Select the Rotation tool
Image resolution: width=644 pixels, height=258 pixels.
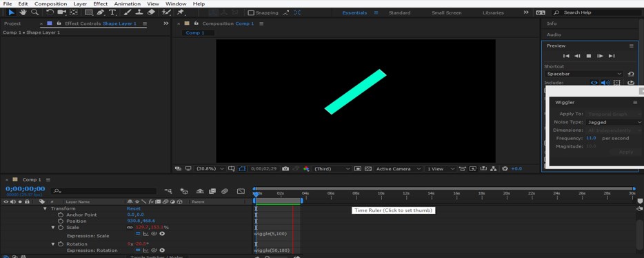coord(50,12)
